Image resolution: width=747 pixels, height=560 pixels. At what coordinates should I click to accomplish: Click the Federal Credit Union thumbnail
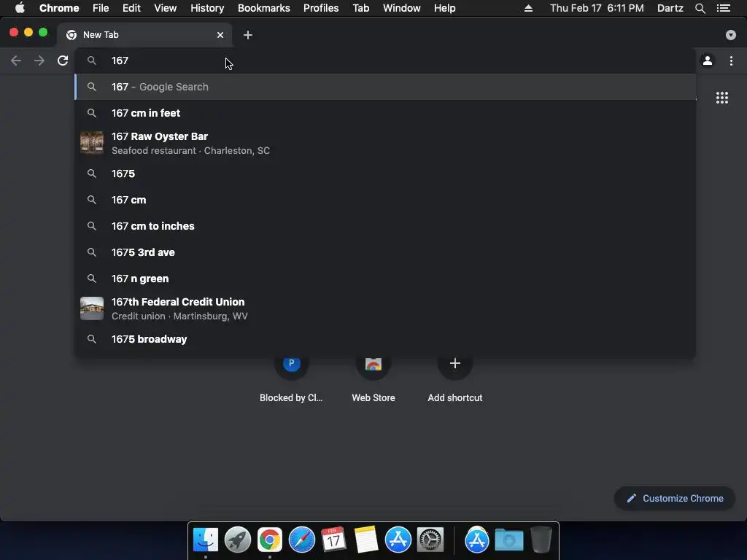pos(91,308)
